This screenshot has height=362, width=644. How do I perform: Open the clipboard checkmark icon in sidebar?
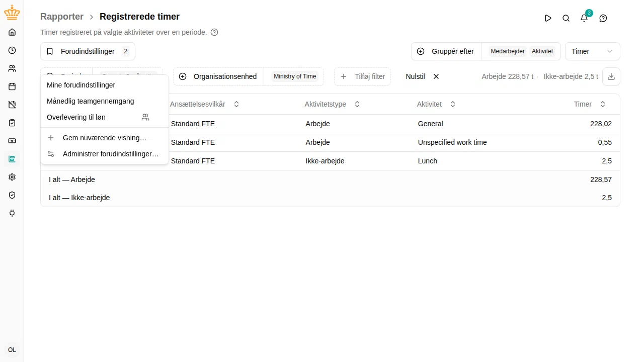pos(12,123)
